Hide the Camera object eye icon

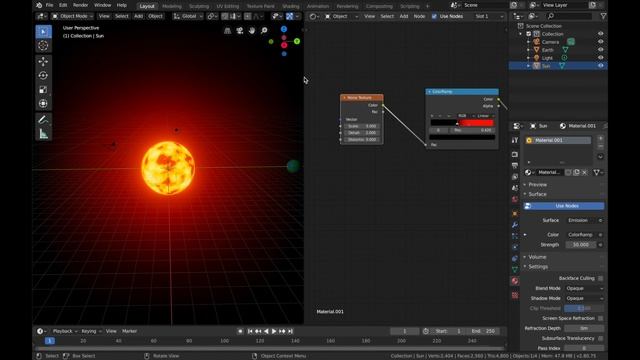click(600, 42)
